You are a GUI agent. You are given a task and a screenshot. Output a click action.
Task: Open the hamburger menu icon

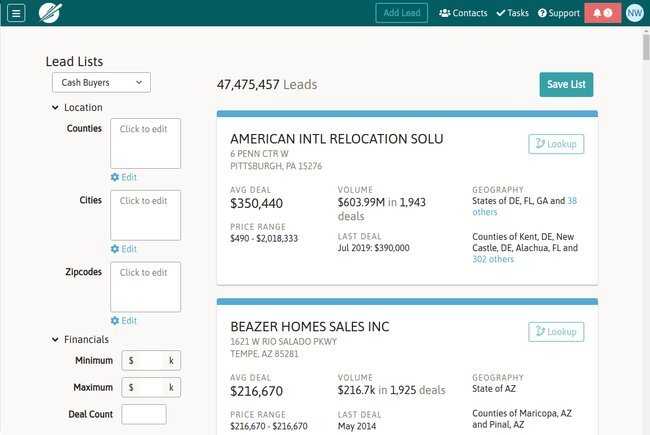click(x=16, y=13)
